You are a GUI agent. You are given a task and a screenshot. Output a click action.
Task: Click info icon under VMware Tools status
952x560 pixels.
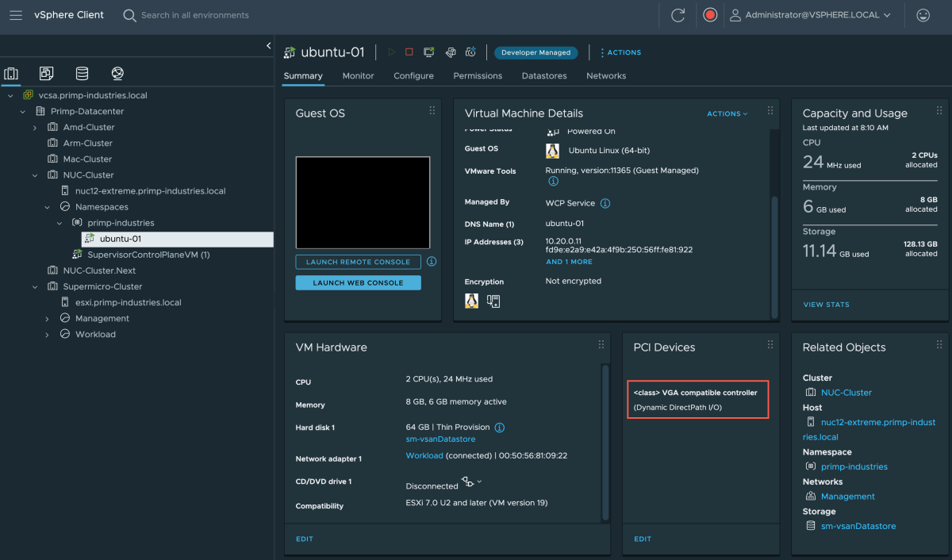[553, 181]
